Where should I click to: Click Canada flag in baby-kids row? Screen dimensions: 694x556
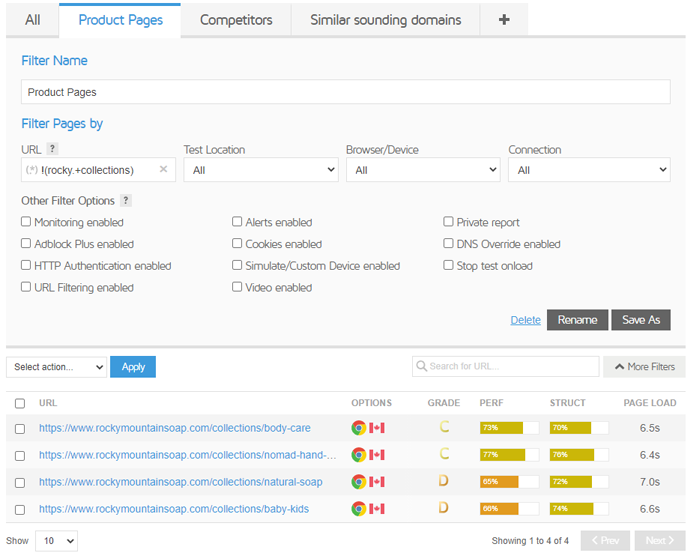pos(377,509)
